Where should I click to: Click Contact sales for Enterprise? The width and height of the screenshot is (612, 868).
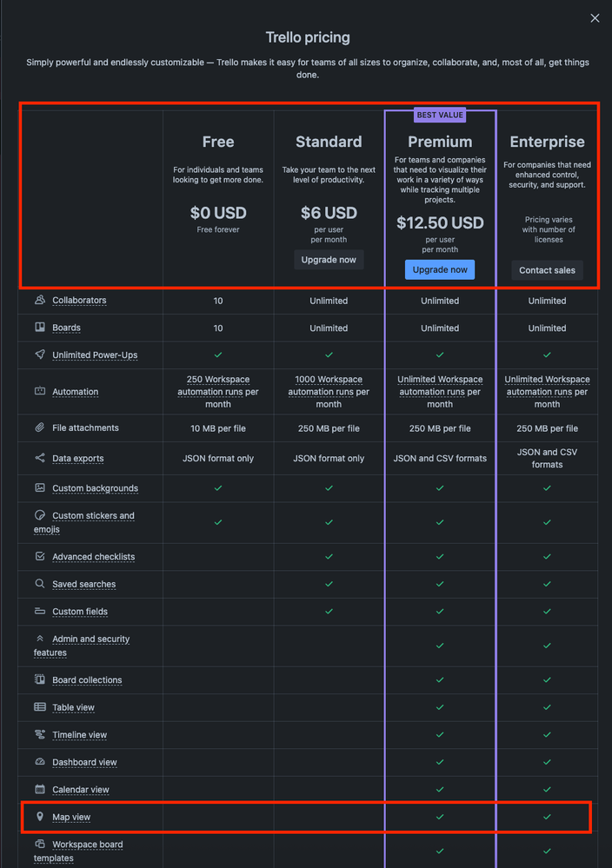click(547, 269)
